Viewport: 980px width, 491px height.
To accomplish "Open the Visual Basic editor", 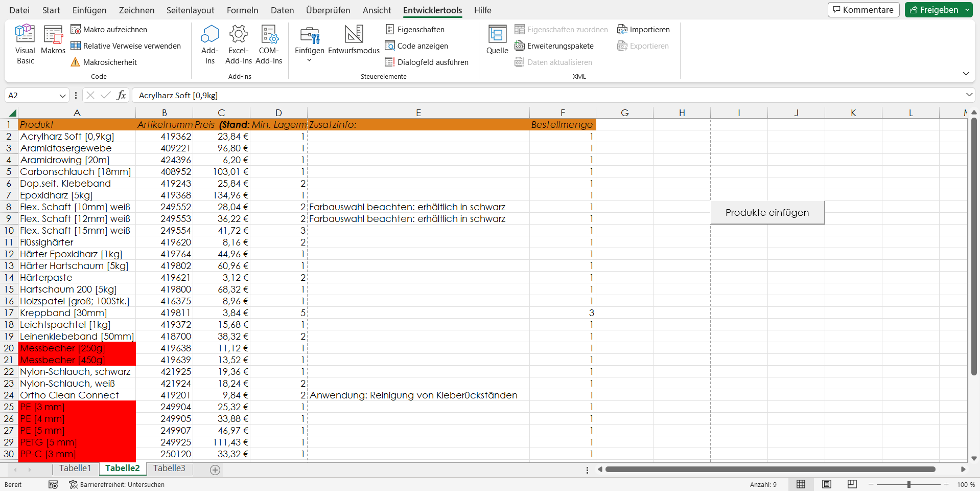I will [x=25, y=44].
